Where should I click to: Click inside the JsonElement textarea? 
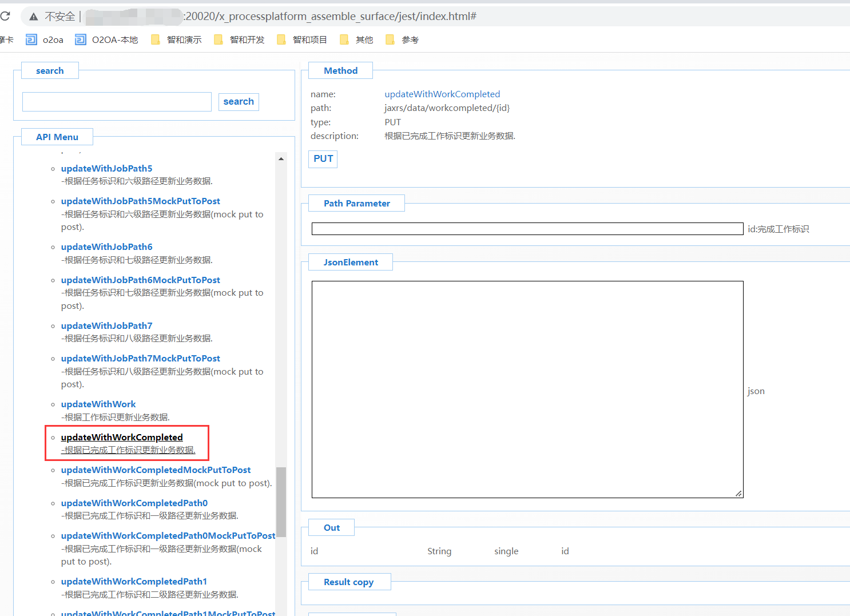pos(527,389)
